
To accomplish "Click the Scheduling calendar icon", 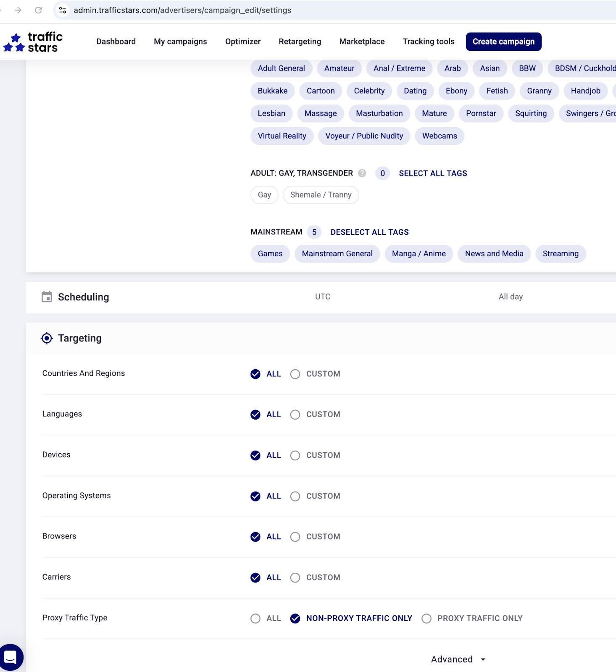I will pos(47,297).
